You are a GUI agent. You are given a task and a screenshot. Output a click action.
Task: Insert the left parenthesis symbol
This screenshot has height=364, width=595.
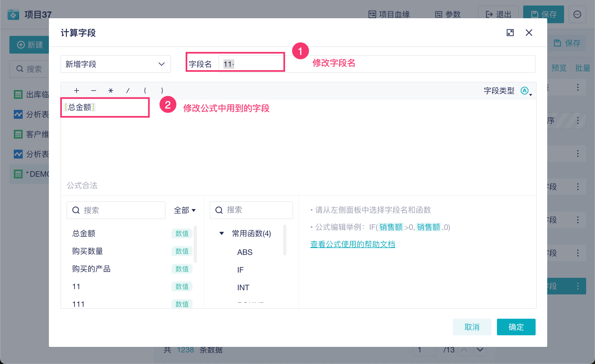pyautogui.click(x=145, y=91)
